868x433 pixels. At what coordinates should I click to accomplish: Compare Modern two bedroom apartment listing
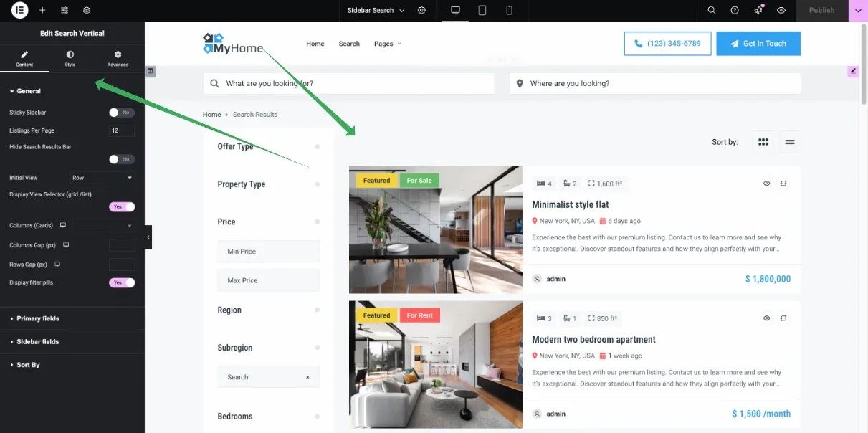pos(783,318)
